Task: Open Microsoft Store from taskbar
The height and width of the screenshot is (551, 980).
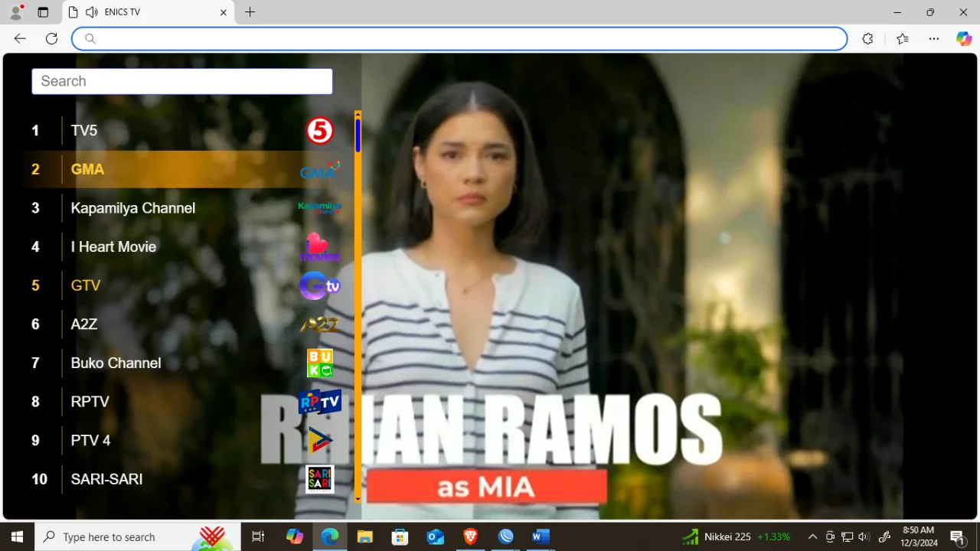Action: [400, 536]
